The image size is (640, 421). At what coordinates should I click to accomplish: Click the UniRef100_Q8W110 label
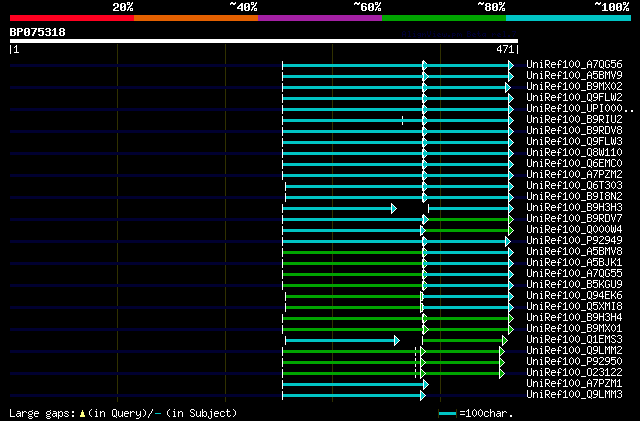[574, 153]
